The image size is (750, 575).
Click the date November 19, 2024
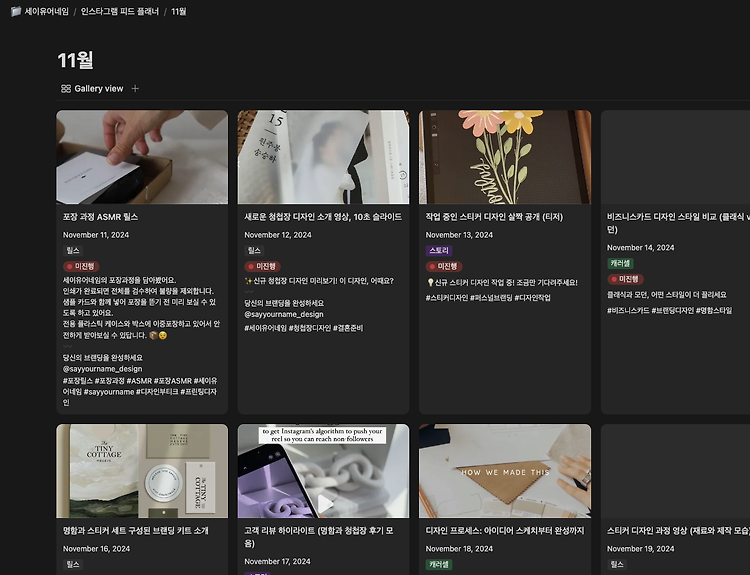(640, 549)
